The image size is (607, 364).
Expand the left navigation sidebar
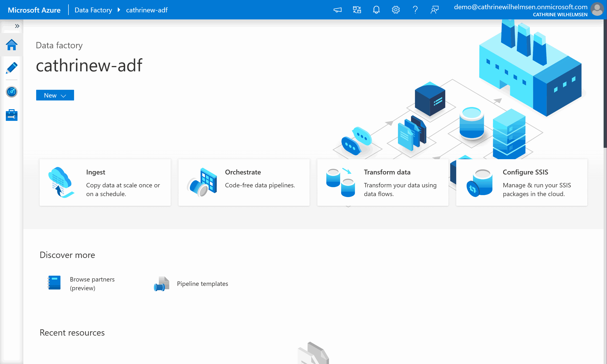17,26
